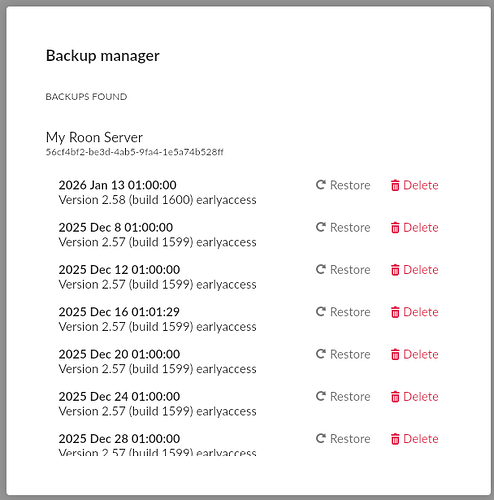Screen dimensions: 494x500
Task: Click trash icon for 2025 Dec 8 backup
Action: tap(395, 227)
